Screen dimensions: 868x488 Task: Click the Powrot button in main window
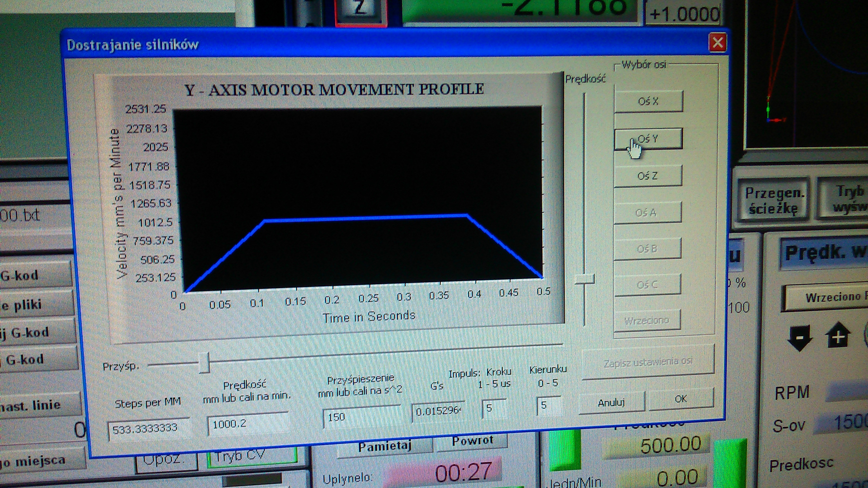click(472, 440)
